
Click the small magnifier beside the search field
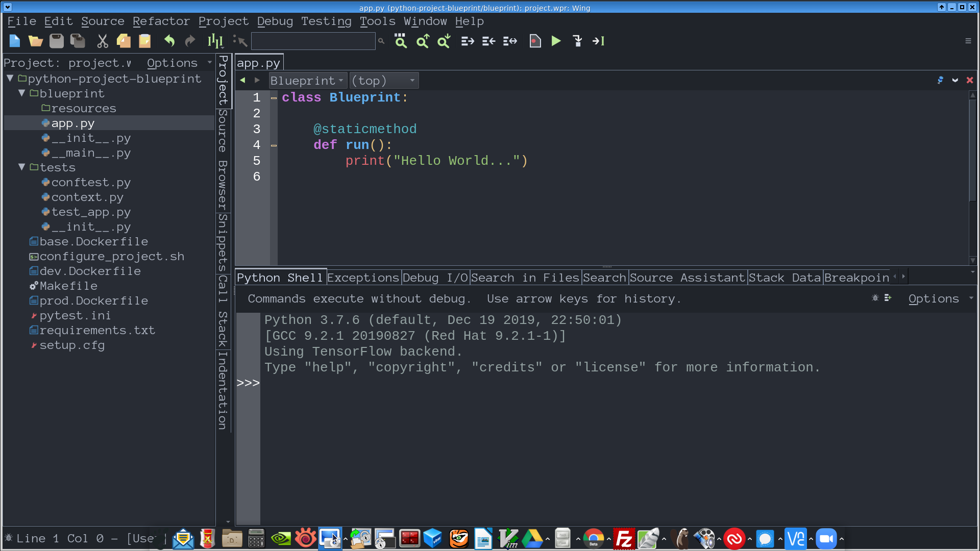(381, 41)
